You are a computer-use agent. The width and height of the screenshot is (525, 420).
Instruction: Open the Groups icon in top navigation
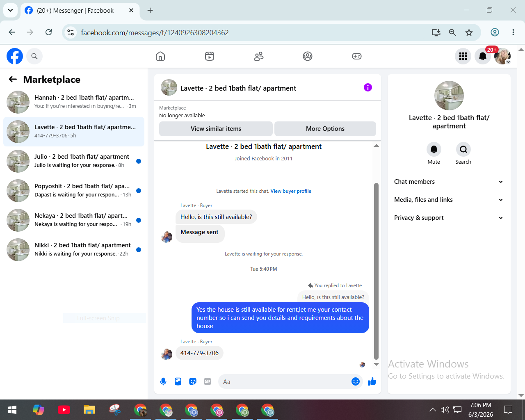308,56
